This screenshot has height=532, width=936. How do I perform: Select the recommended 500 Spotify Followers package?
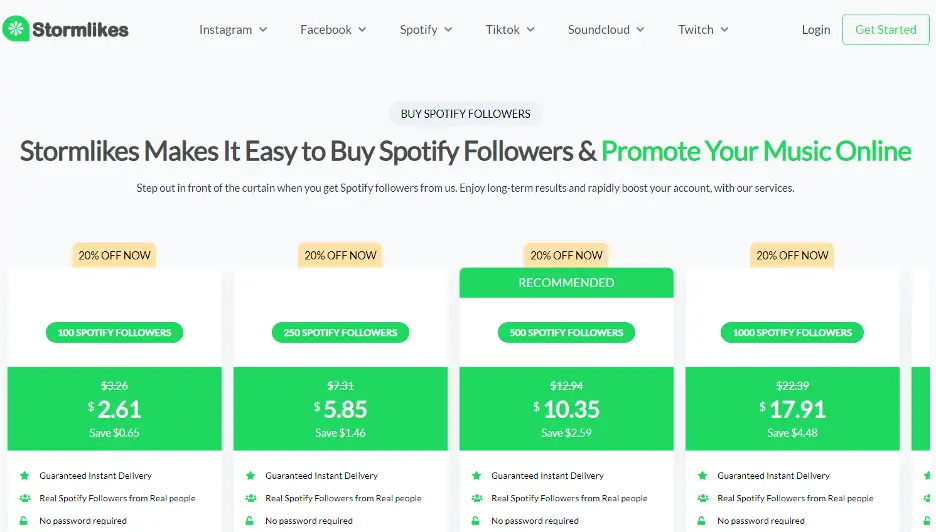coord(567,332)
